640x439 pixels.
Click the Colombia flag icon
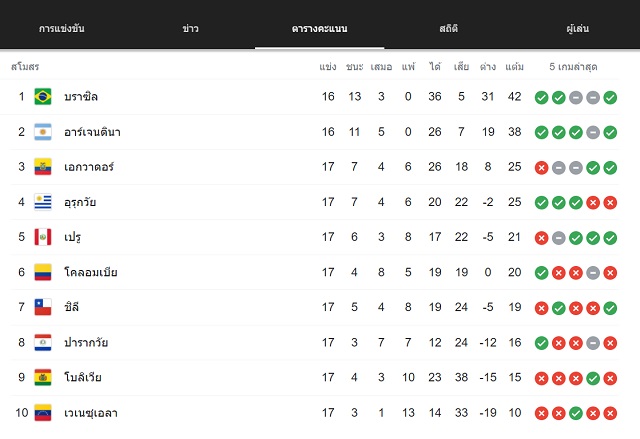coord(43,272)
